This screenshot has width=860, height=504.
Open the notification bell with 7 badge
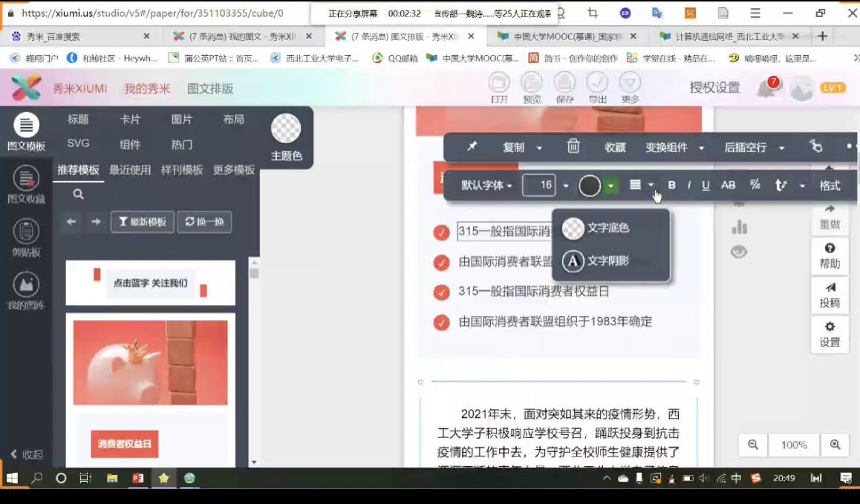(766, 88)
